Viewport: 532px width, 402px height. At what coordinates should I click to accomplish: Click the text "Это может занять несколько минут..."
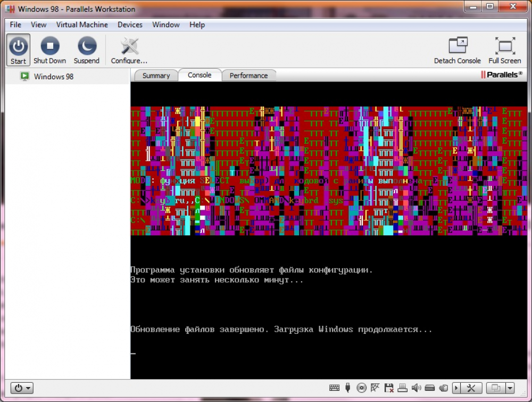[x=217, y=280]
